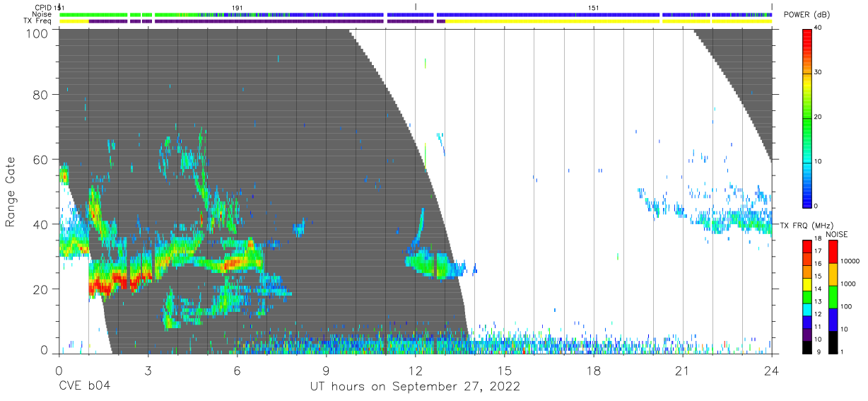
Task: Click the NOISE scale tick '10000'
Action: 851,262
